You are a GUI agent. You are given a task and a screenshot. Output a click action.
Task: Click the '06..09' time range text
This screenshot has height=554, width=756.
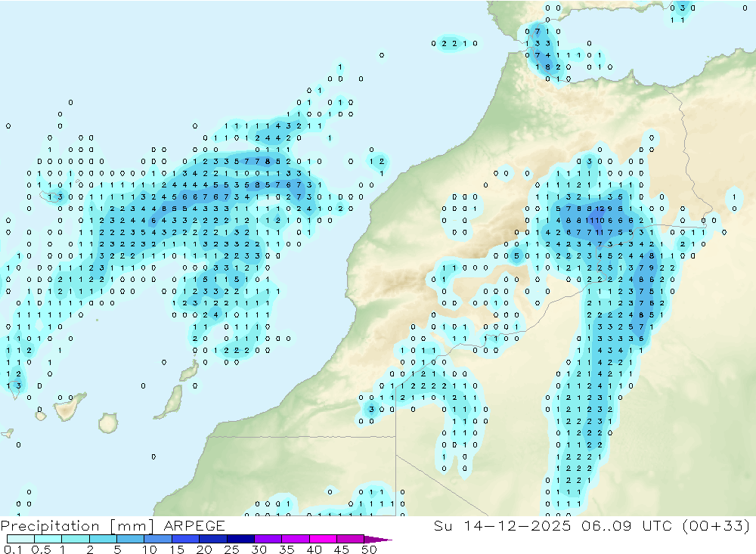click(606, 525)
